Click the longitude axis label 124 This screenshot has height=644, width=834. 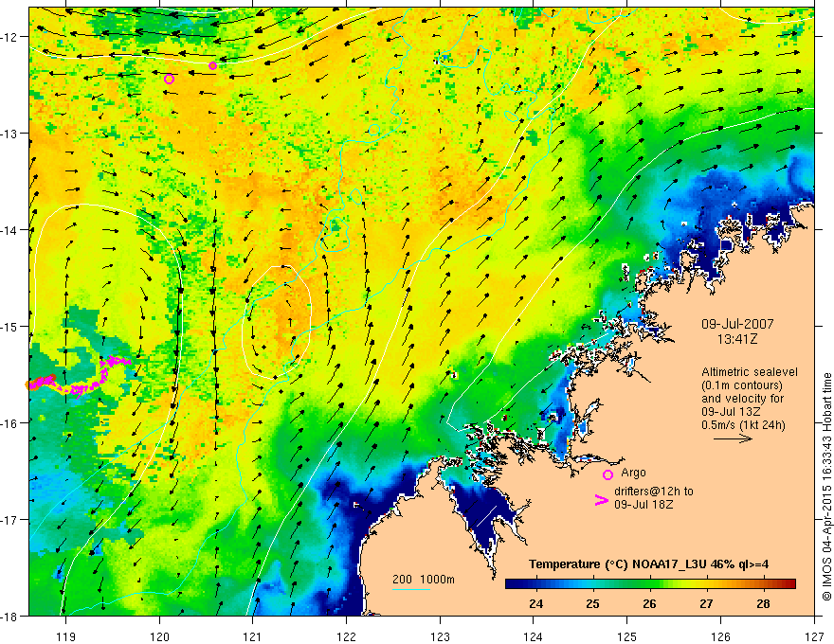point(534,635)
